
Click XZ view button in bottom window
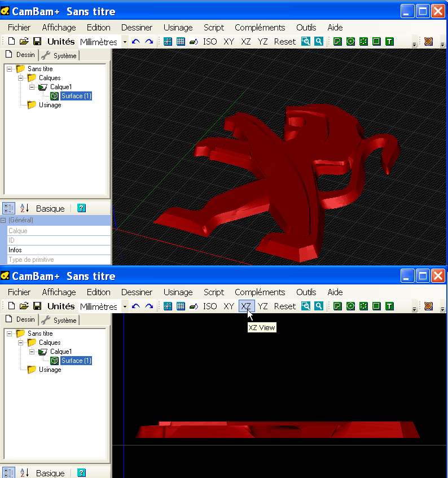tap(246, 306)
